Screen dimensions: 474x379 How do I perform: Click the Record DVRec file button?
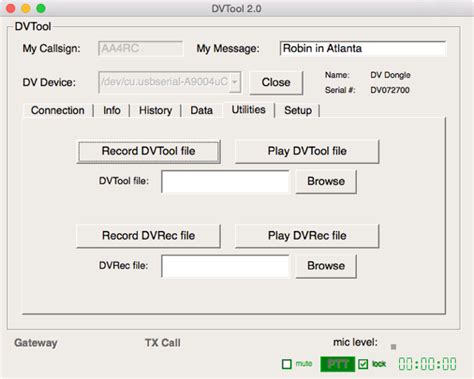pos(148,236)
